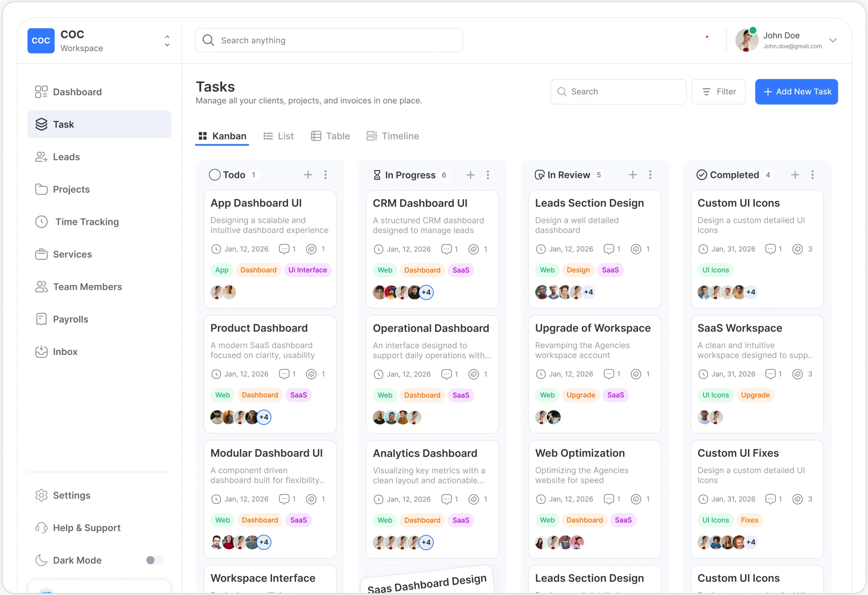Image resolution: width=868 pixels, height=595 pixels.
Task: Open Inbox from the sidebar
Action: coord(65,352)
